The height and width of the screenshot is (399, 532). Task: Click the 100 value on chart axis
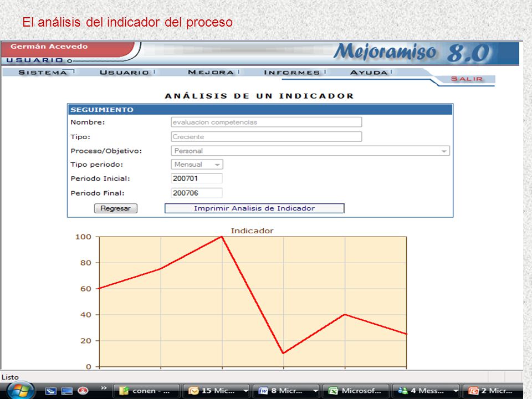[83, 237]
